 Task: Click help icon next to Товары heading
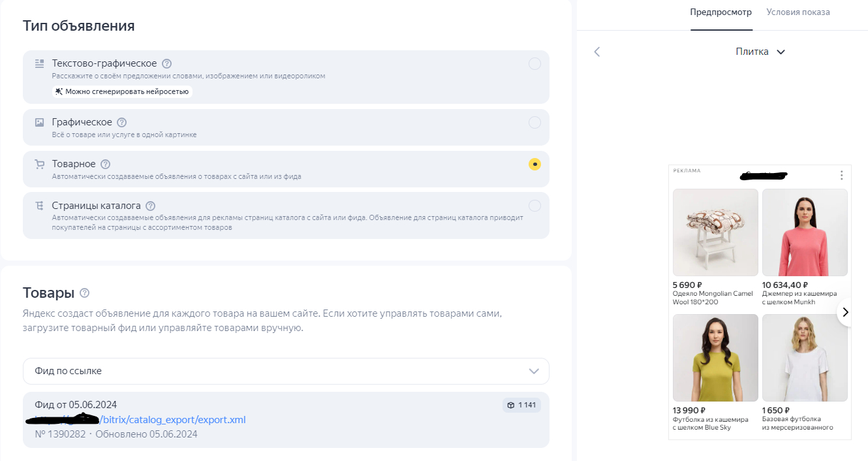pos(84,293)
